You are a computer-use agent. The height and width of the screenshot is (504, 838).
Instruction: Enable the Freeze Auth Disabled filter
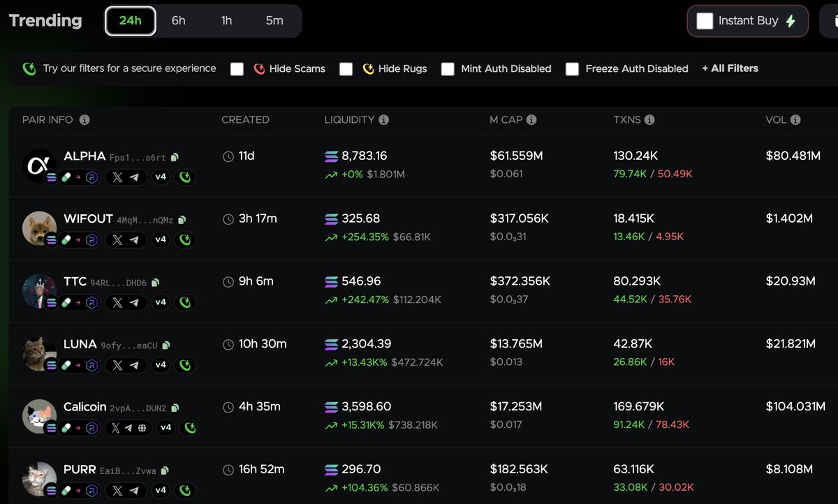coord(572,69)
